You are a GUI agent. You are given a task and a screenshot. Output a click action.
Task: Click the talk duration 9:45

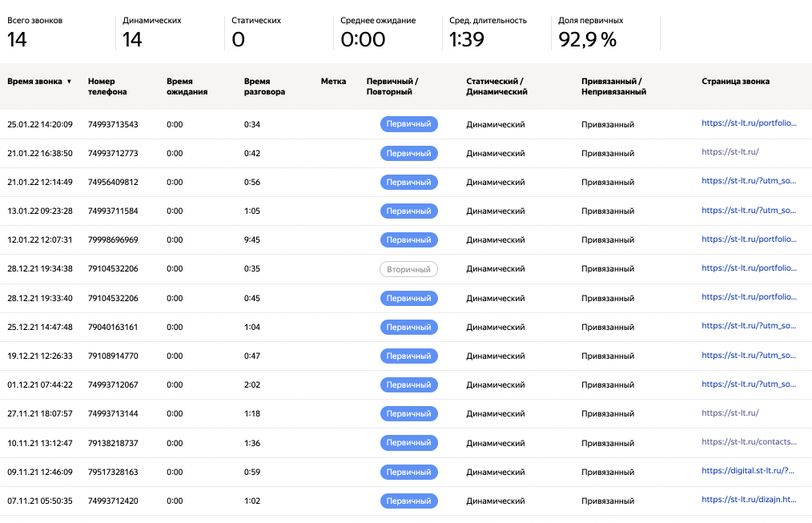[x=252, y=240]
